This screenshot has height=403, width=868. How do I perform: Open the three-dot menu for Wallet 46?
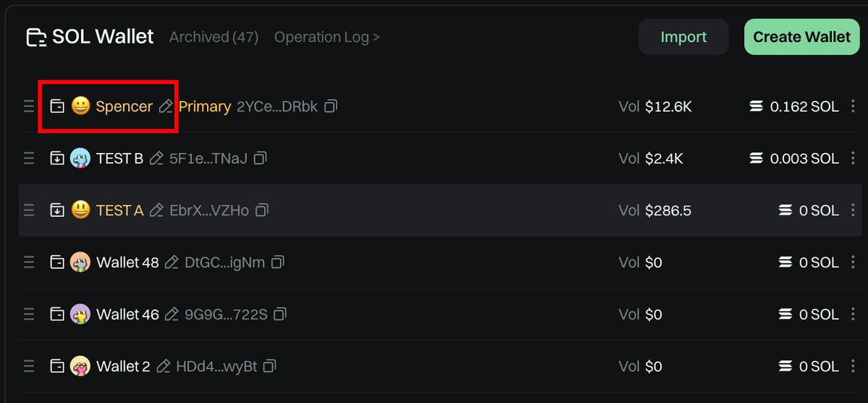coord(853,315)
